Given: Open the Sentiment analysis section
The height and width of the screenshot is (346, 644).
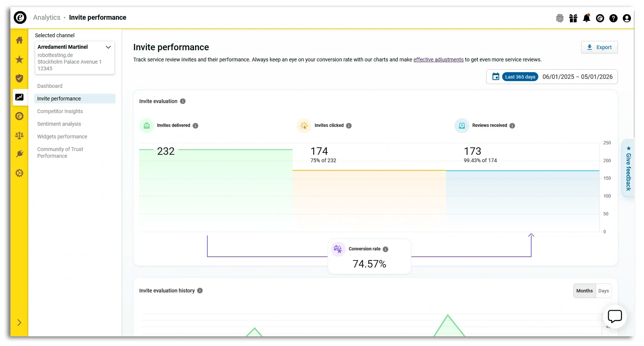Looking at the screenshot, I should (x=59, y=124).
